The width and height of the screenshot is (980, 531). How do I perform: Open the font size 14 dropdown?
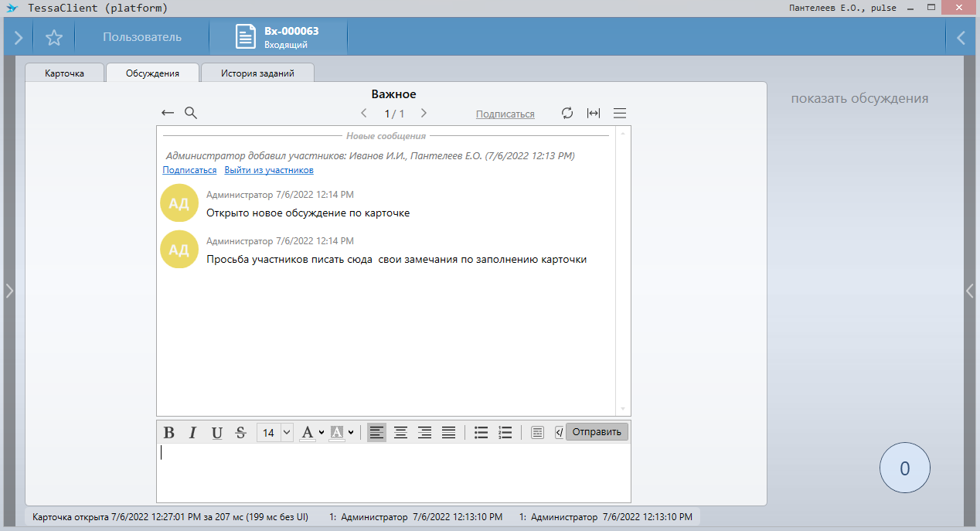287,433
